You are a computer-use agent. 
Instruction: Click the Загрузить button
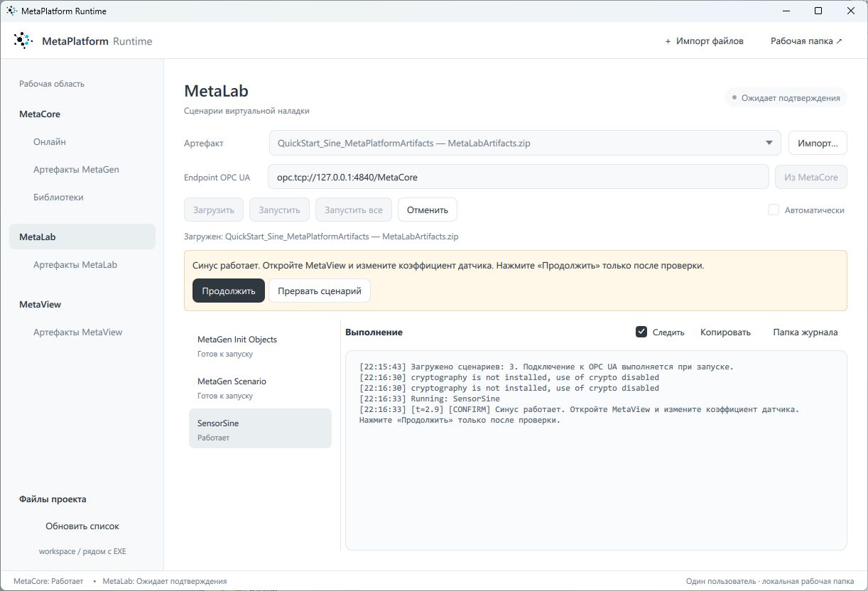pyautogui.click(x=214, y=210)
